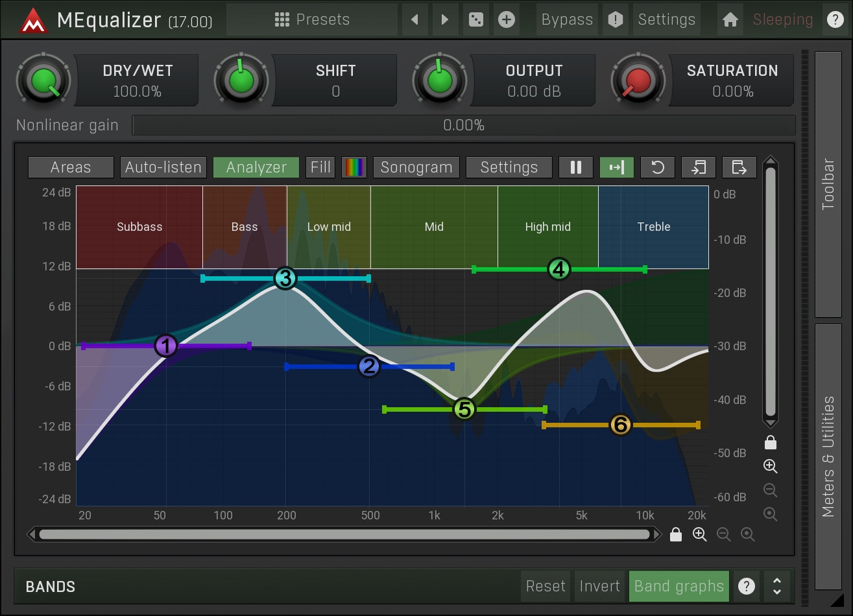The height and width of the screenshot is (616, 853).
Task: Toggle the Band graphs button
Action: 679,586
